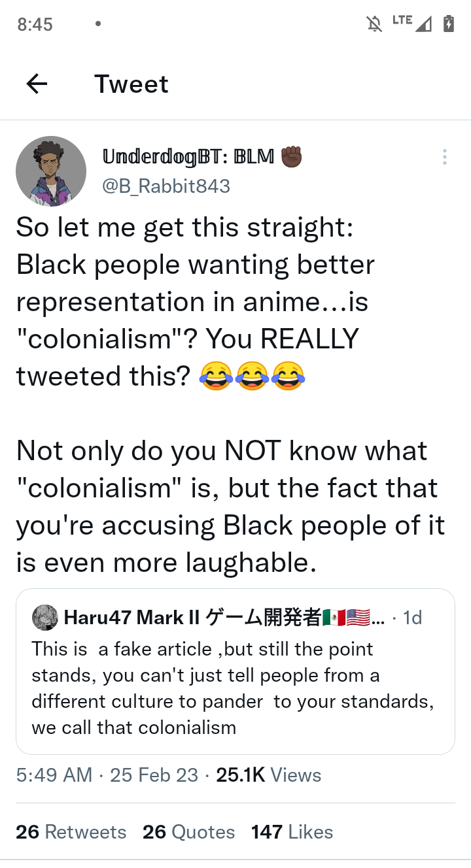Screen dimensions: 471x868
Task: Tap the LTE signal indicator
Action: (412, 23)
